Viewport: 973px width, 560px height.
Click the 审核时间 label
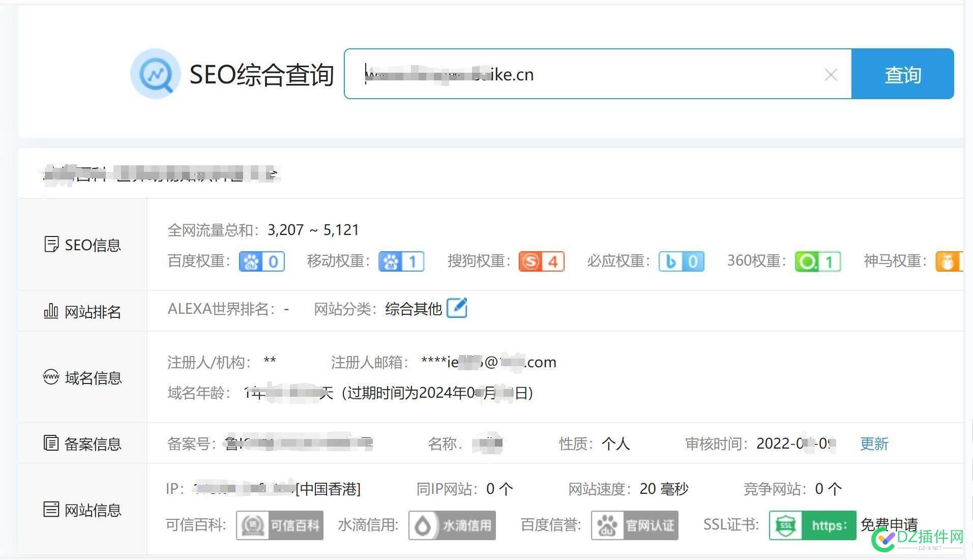[716, 444]
